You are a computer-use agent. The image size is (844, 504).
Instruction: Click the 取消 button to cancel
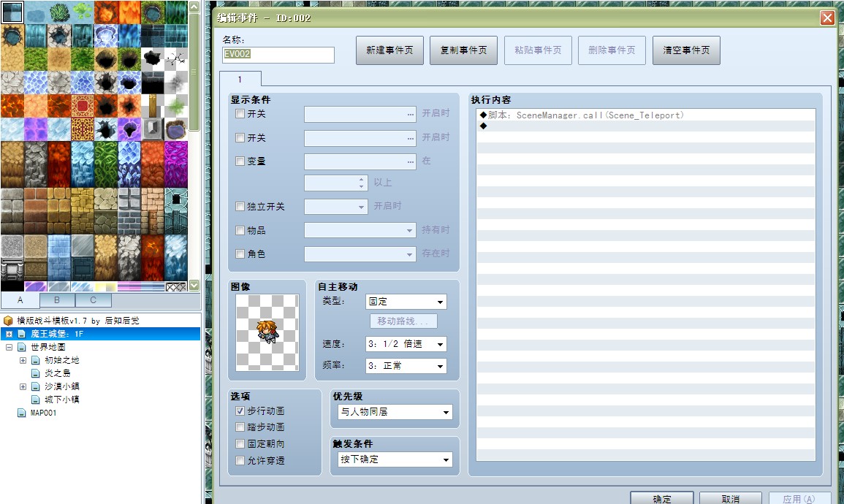[731, 499]
